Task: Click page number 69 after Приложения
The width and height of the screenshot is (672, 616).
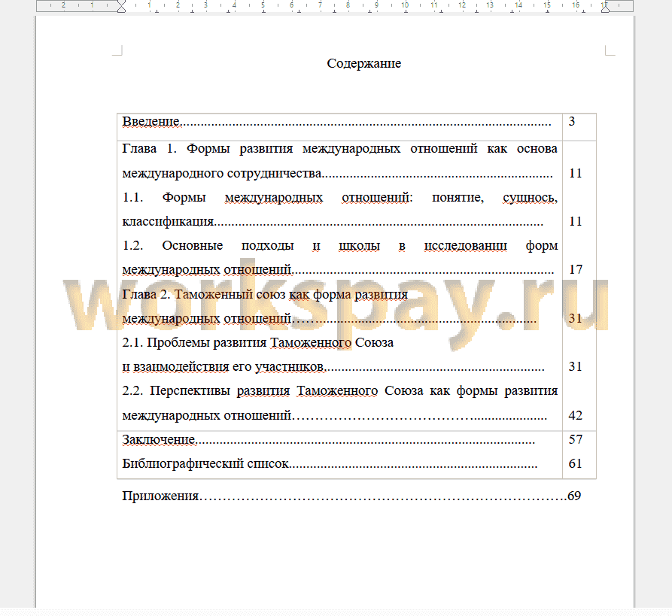Action: pyautogui.click(x=574, y=496)
